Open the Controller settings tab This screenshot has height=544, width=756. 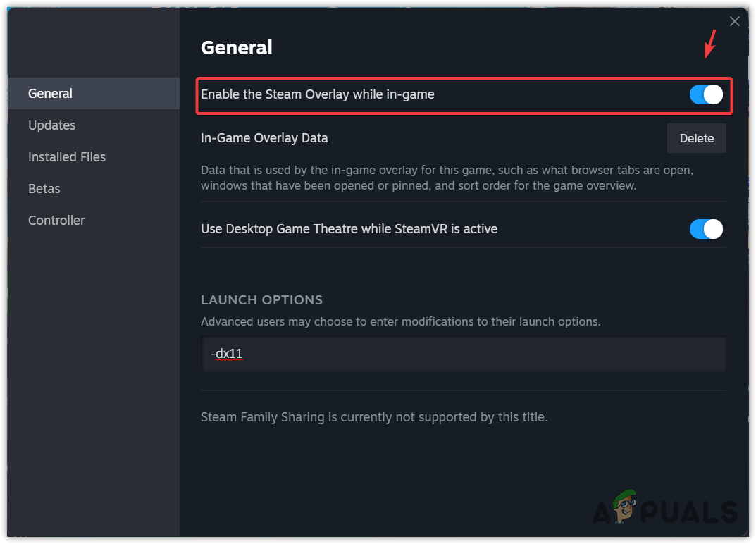56,221
